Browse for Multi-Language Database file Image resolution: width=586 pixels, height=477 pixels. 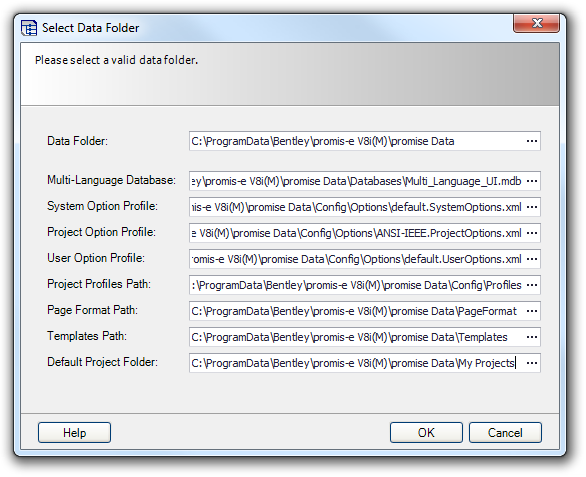pos(531,181)
